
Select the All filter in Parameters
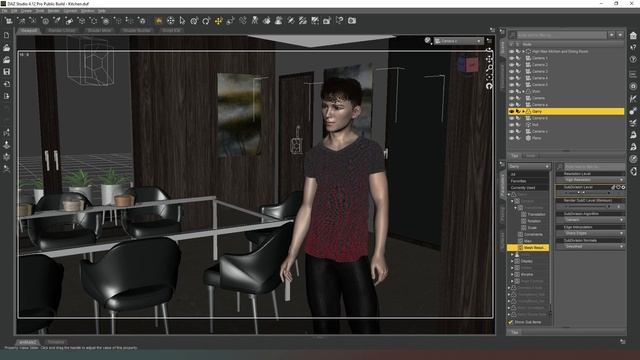(x=529, y=174)
